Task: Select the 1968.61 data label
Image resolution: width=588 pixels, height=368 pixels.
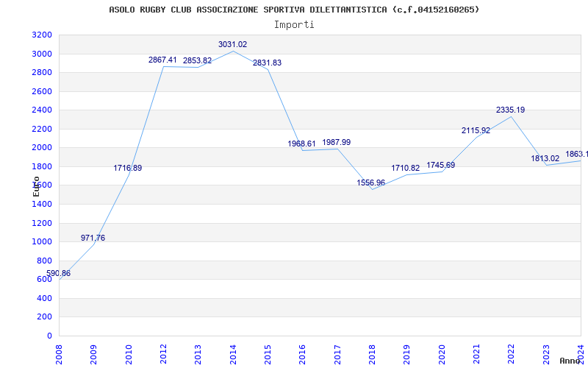Action: pyautogui.click(x=302, y=144)
